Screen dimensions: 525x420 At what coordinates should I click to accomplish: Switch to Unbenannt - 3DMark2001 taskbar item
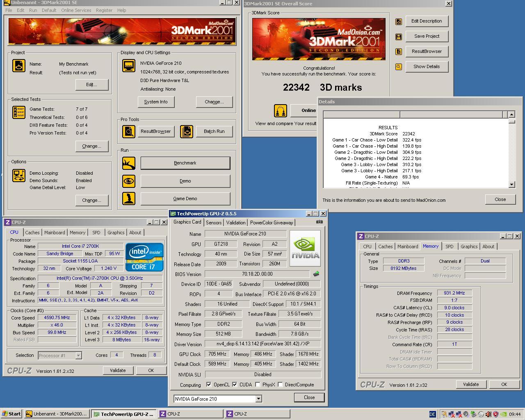57,414
